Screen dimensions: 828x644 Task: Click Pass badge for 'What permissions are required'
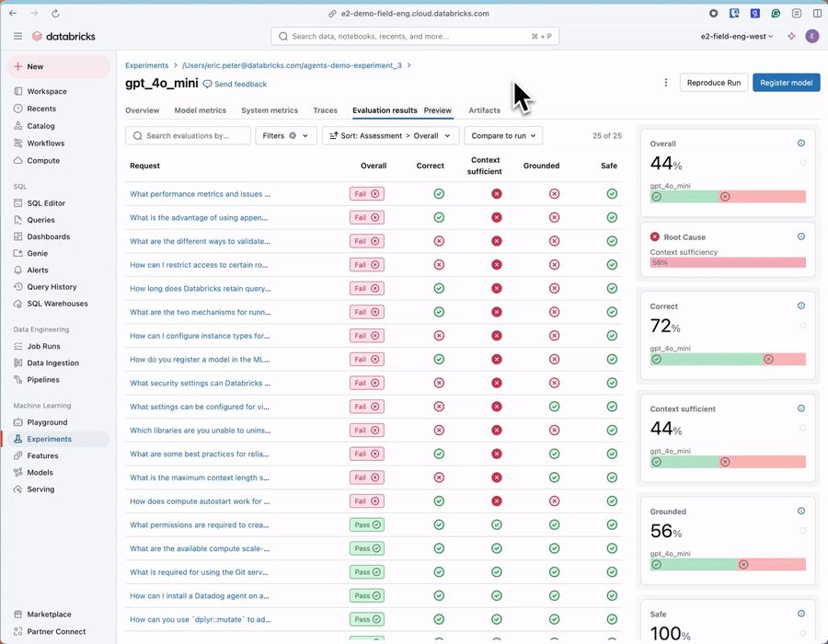pyautogui.click(x=367, y=524)
